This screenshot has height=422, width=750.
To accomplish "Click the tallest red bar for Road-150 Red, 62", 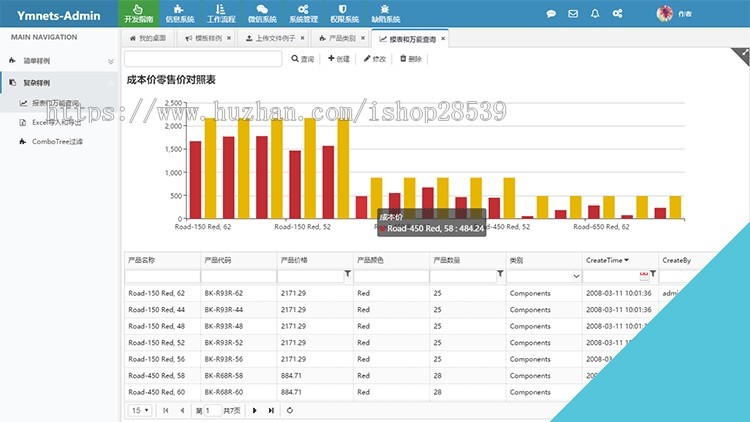I will 195,180.
